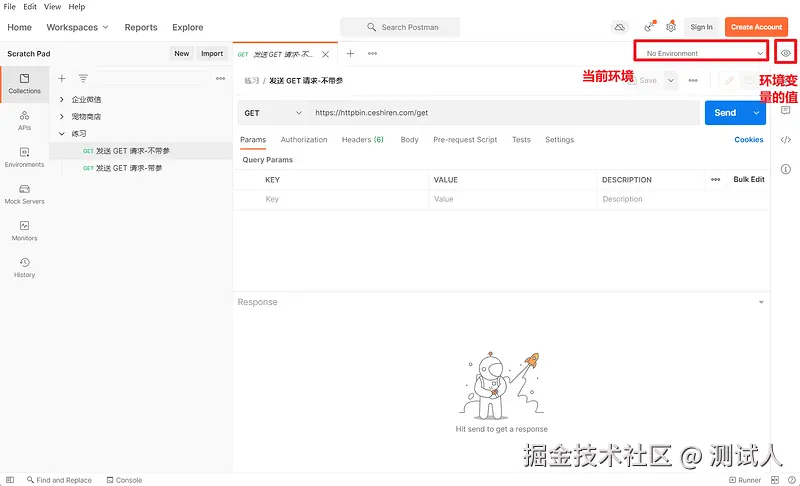
Task: Switch to the request Settings tab
Action: (559, 140)
